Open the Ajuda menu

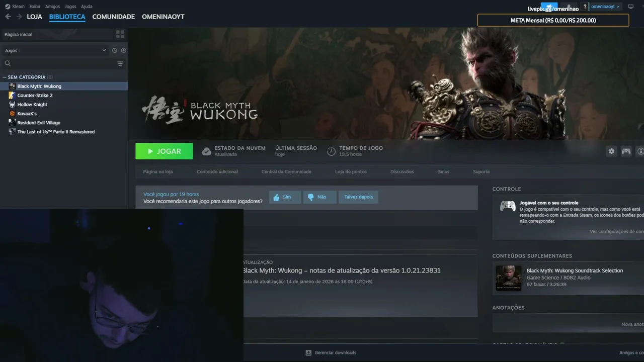87,7
